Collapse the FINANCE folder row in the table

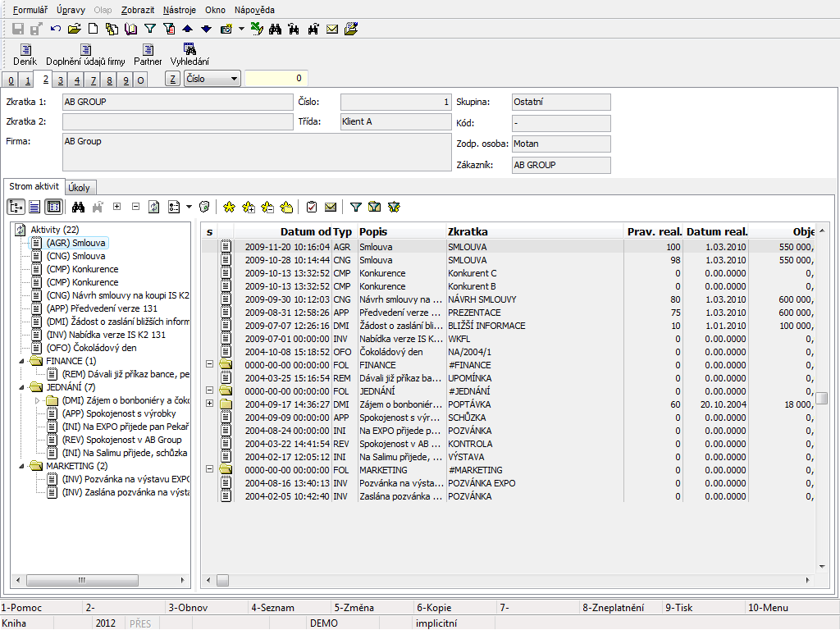209,365
